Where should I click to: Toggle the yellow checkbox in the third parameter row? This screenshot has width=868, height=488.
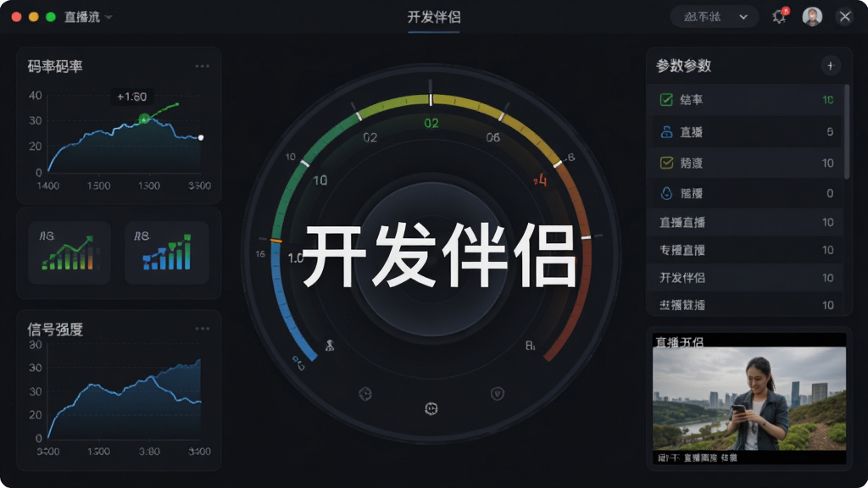(666, 163)
